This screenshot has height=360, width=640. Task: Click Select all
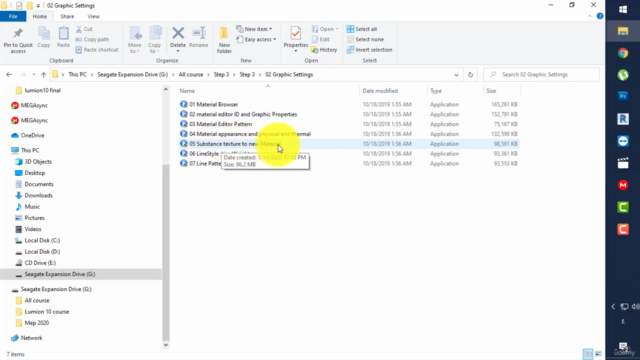(x=362, y=29)
